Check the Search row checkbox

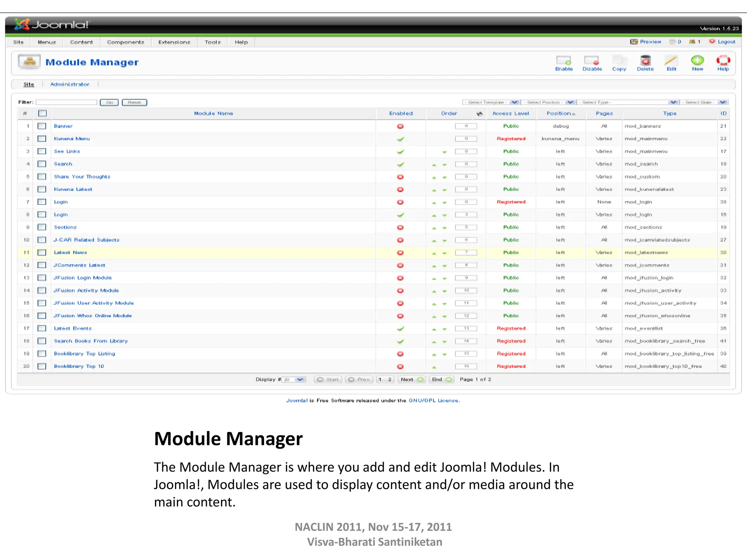tap(42, 164)
